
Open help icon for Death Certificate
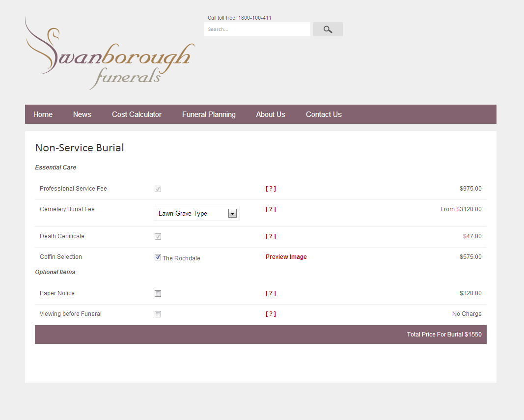pos(271,236)
